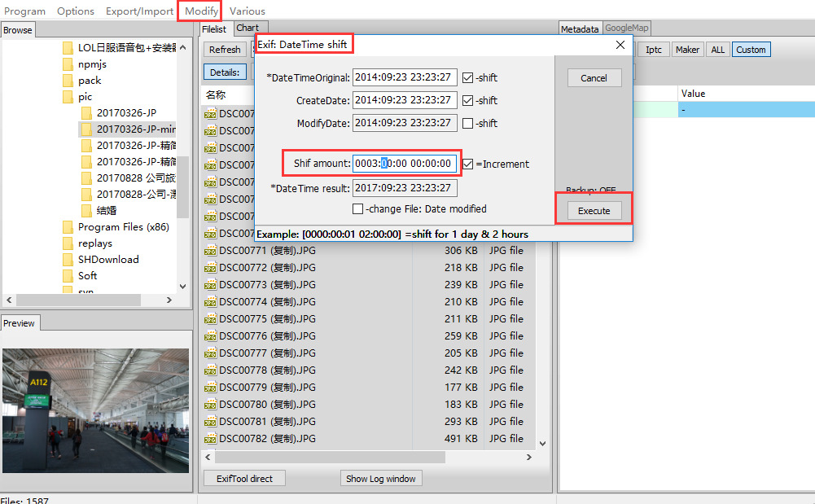Select the Metadata tab
This screenshot has height=504, width=815.
click(580, 29)
